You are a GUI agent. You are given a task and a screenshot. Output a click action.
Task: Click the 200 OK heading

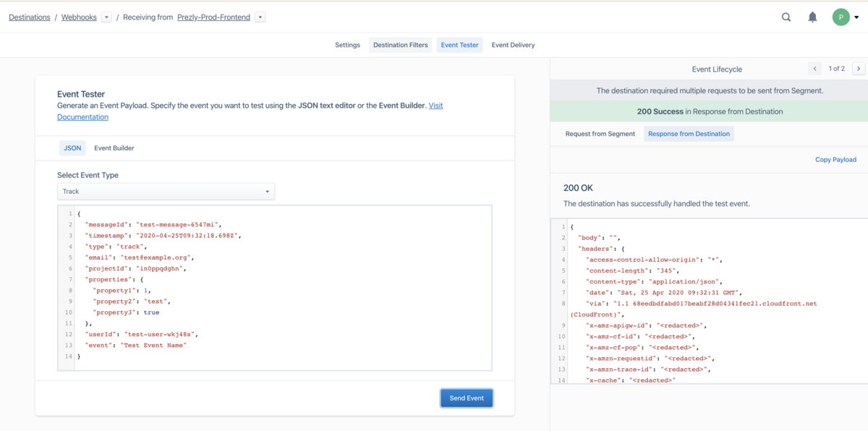point(578,188)
